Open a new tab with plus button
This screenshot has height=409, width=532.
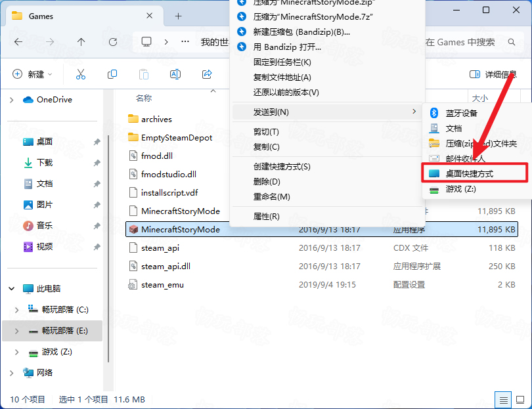[x=179, y=16]
